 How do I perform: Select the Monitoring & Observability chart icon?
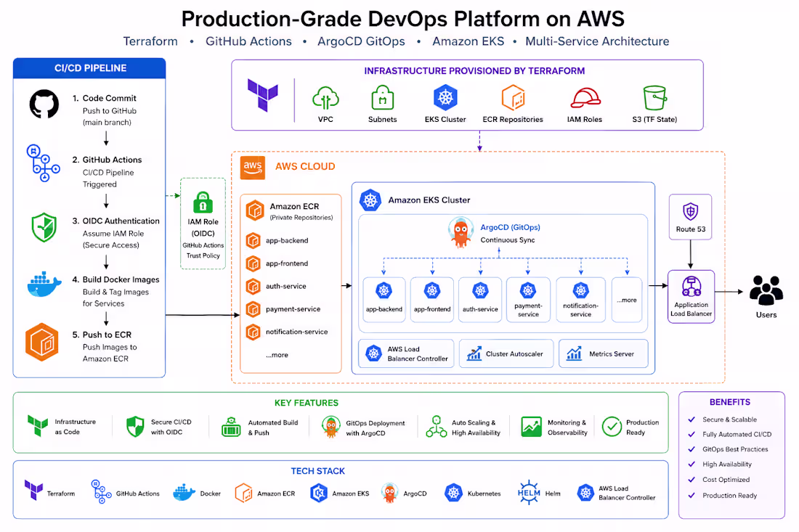(532, 427)
